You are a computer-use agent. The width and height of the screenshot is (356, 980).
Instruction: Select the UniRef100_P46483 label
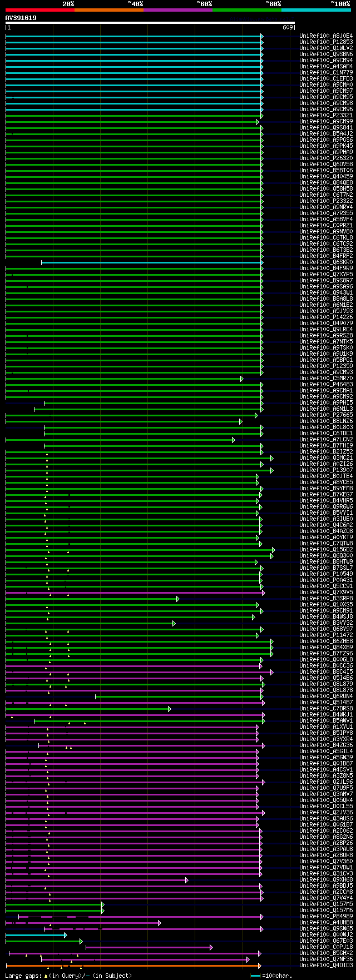[326, 384]
